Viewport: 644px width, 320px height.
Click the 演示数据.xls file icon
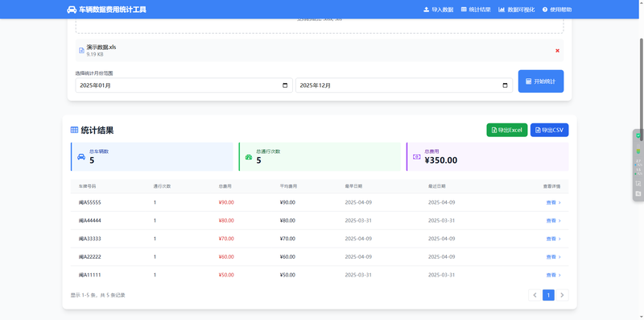pyautogui.click(x=81, y=51)
